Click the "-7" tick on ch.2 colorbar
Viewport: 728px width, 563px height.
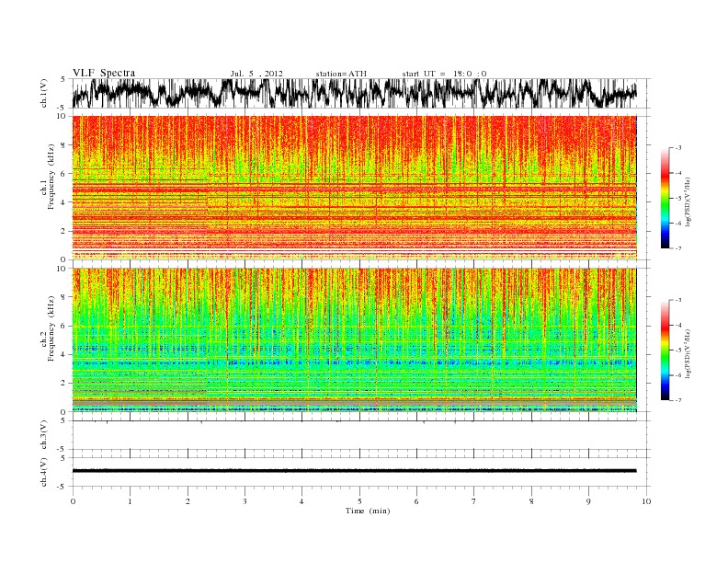678,400
